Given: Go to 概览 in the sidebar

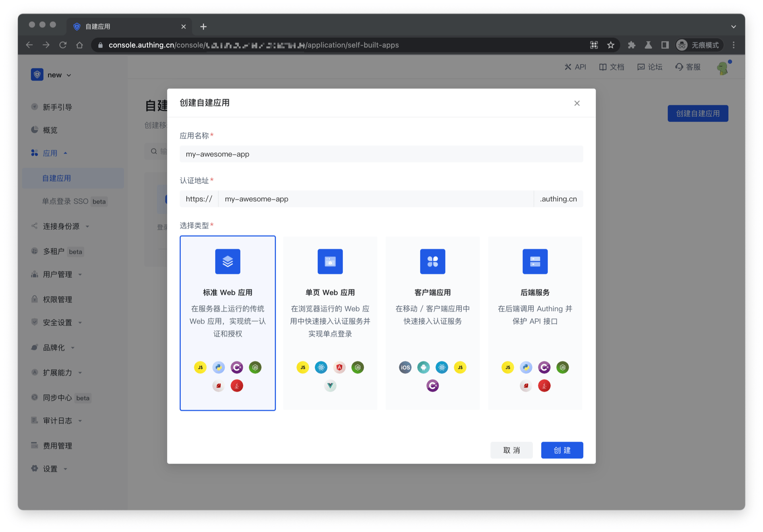Looking at the screenshot, I should 50,130.
